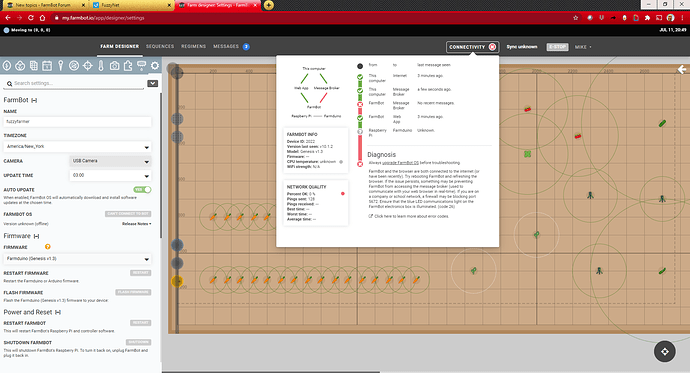Open the Points map-pin panel icon
Image resolution: width=690 pixels, height=373 pixels.
pos(61,66)
